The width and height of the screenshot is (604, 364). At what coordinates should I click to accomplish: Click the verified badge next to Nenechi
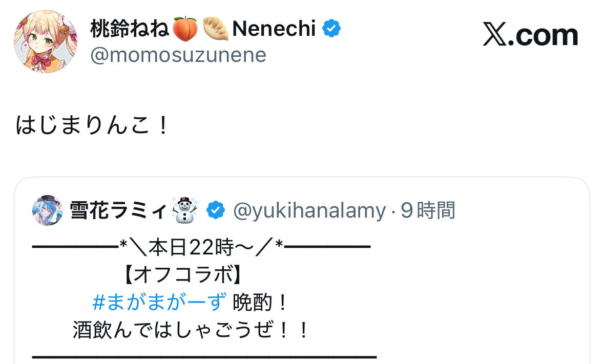331,29
